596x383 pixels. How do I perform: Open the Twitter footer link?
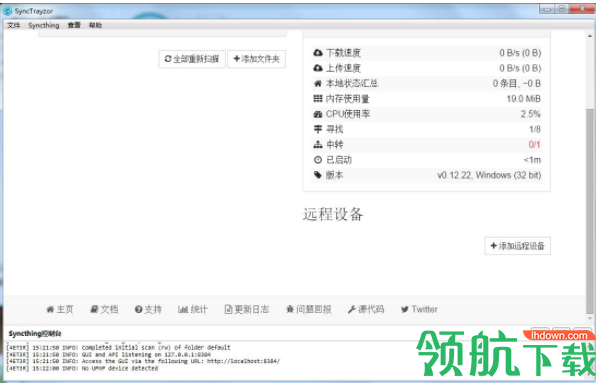[419, 309]
